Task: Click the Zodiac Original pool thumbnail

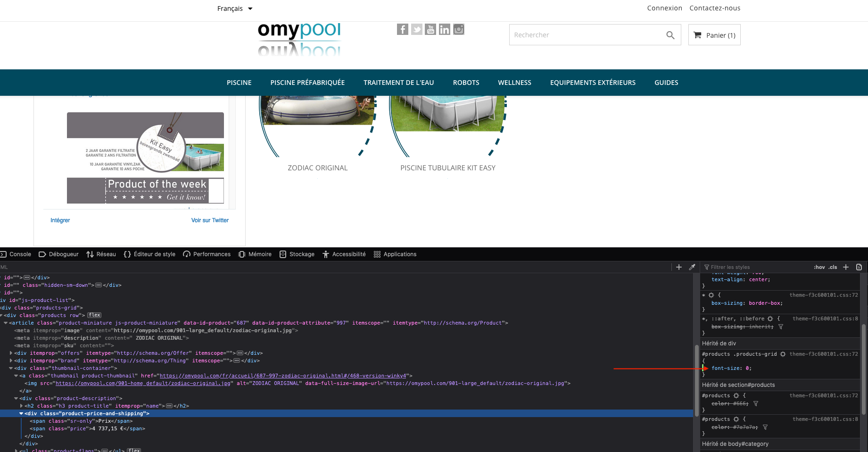Action: pyautogui.click(x=318, y=126)
